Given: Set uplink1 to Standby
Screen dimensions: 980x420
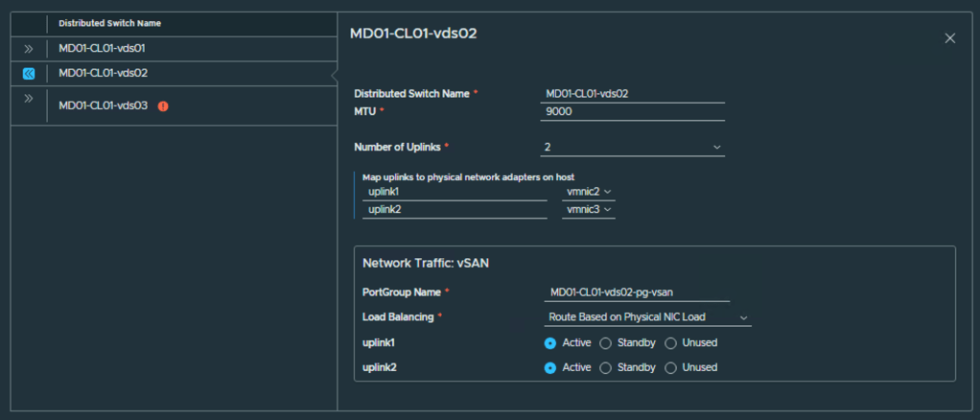Looking at the screenshot, I should pyautogui.click(x=605, y=342).
